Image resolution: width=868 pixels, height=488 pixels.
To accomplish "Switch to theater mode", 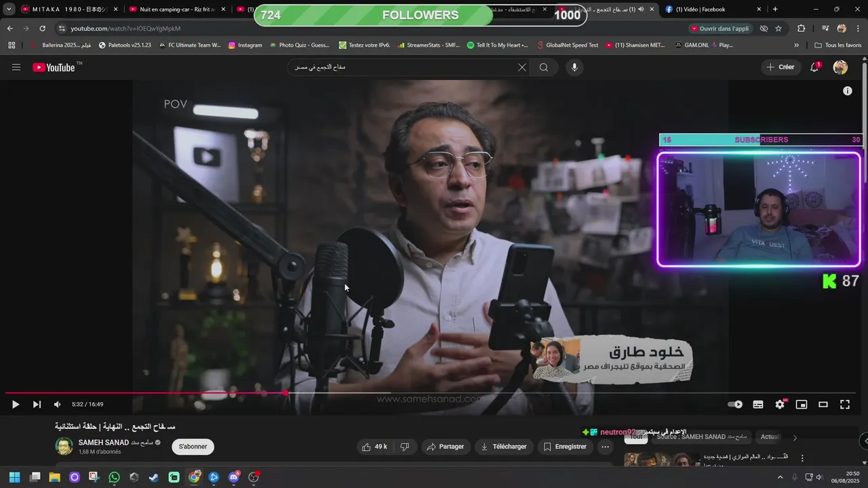I will click(x=823, y=405).
